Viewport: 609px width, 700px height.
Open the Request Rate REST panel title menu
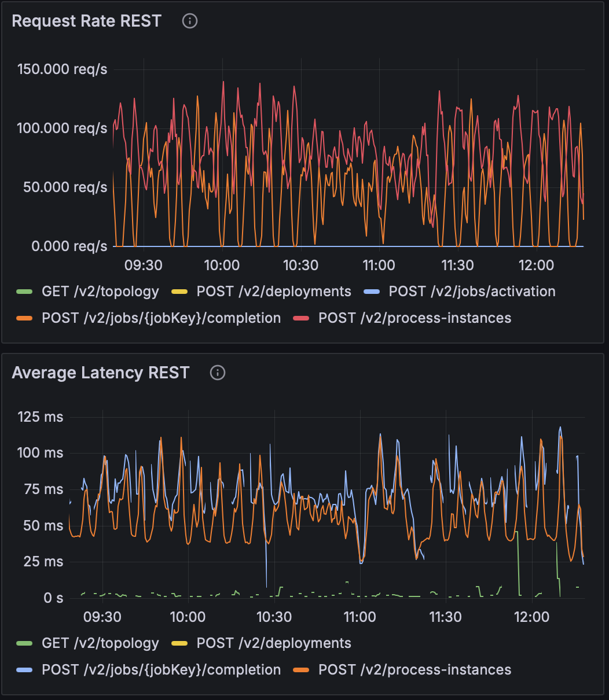tap(86, 21)
